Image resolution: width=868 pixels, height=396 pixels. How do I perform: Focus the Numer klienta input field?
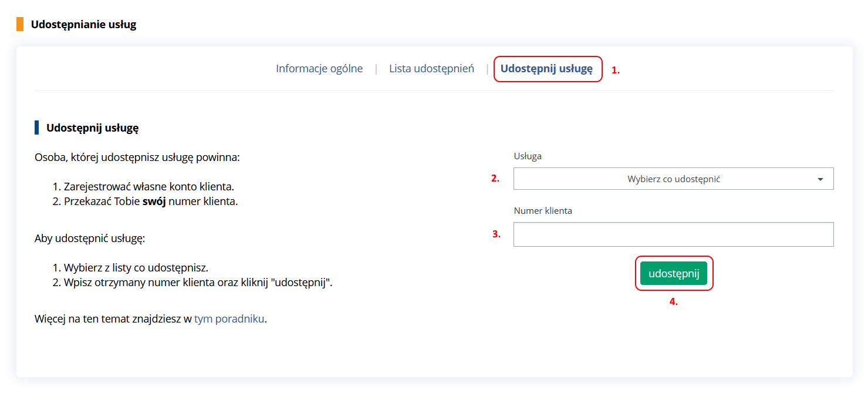[x=673, y=234]
